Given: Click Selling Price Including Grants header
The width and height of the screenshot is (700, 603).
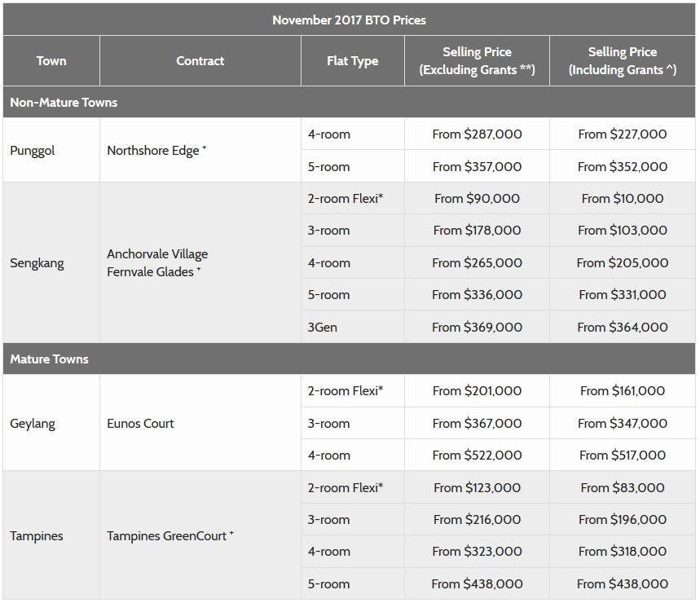Looking at the screenshot, I should tap(622, 61).
